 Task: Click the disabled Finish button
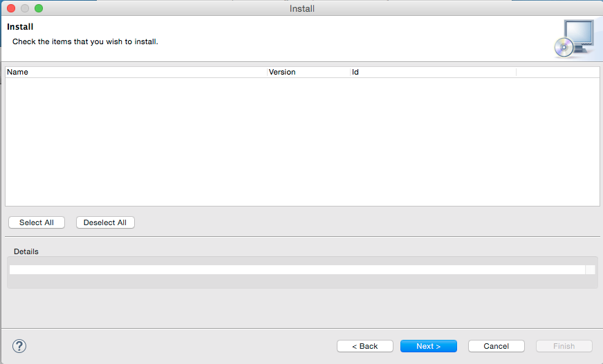point(564,346)
